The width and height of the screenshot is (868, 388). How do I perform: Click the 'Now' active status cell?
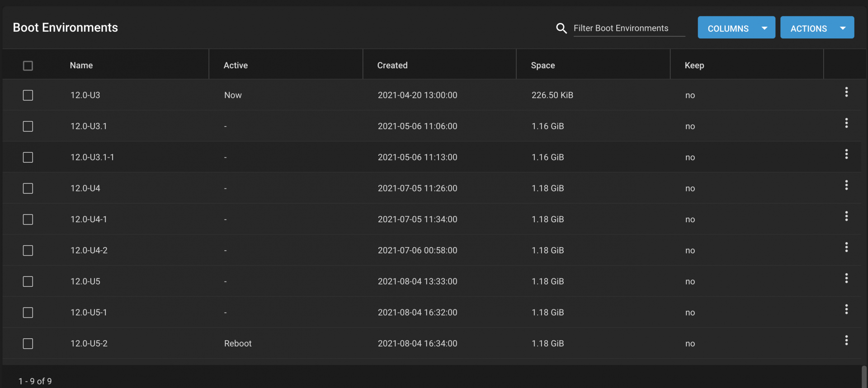coord(233,95)
